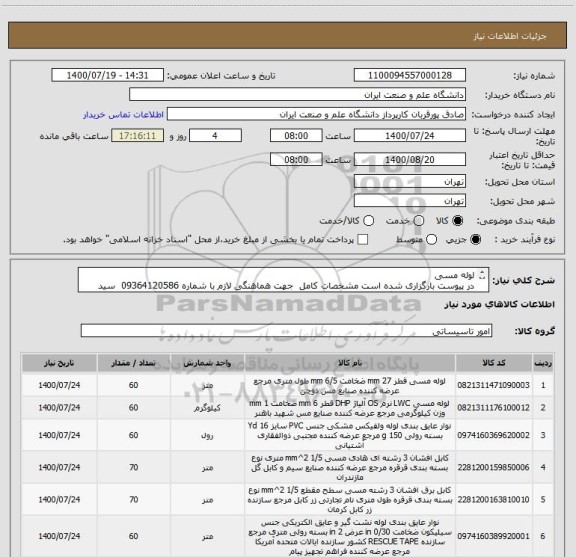The height and width of the screenshot is (557, 576).
Task: Click the buyer name field دانشگاه علم و صنعت ایران
Action: point(298,95)
